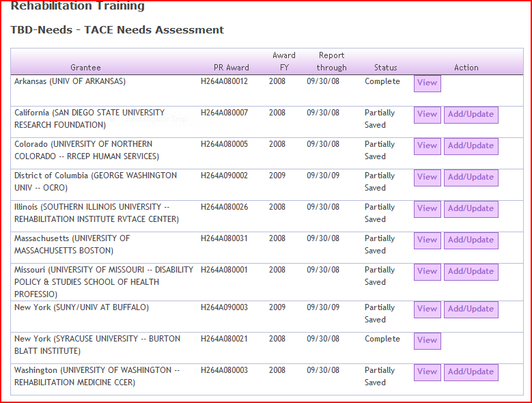Viewport: 532px width, 403px height.
Task: Click Washington University of Washington grantee
Action: coord(97,376)
